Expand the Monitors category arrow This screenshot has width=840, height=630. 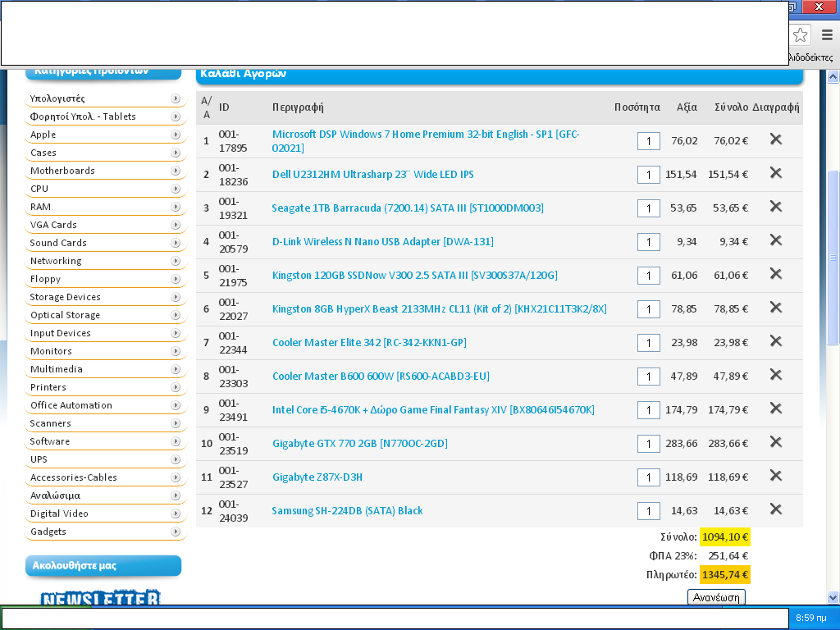[176, 351]
